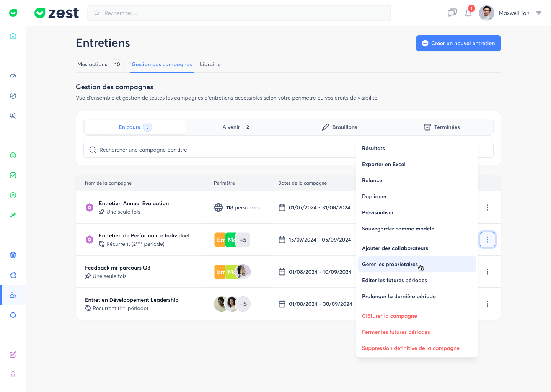This screenshot has width=551, height=392.
Task: Open options menu for Entretien Développement Leadership
Action: point(487,304)
